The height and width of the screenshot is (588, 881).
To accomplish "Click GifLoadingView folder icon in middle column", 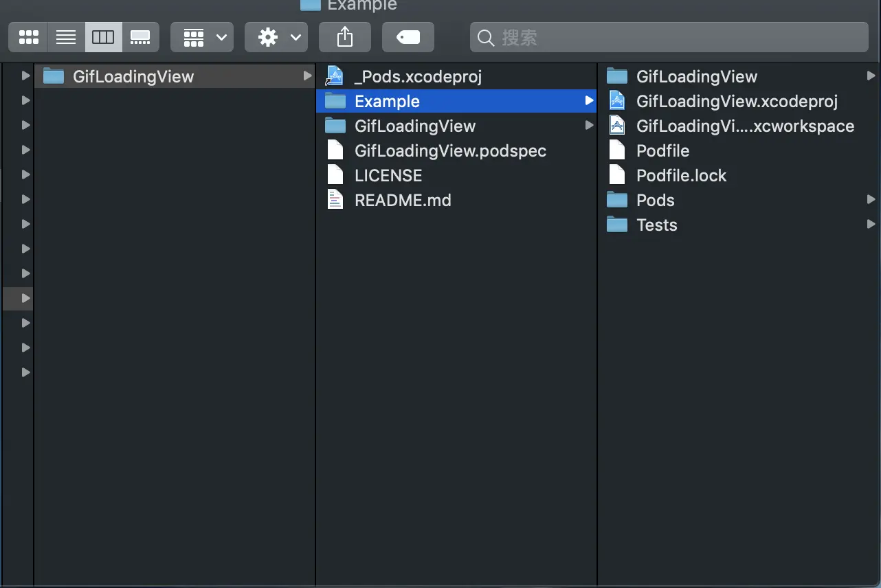I will pos(335,126).
